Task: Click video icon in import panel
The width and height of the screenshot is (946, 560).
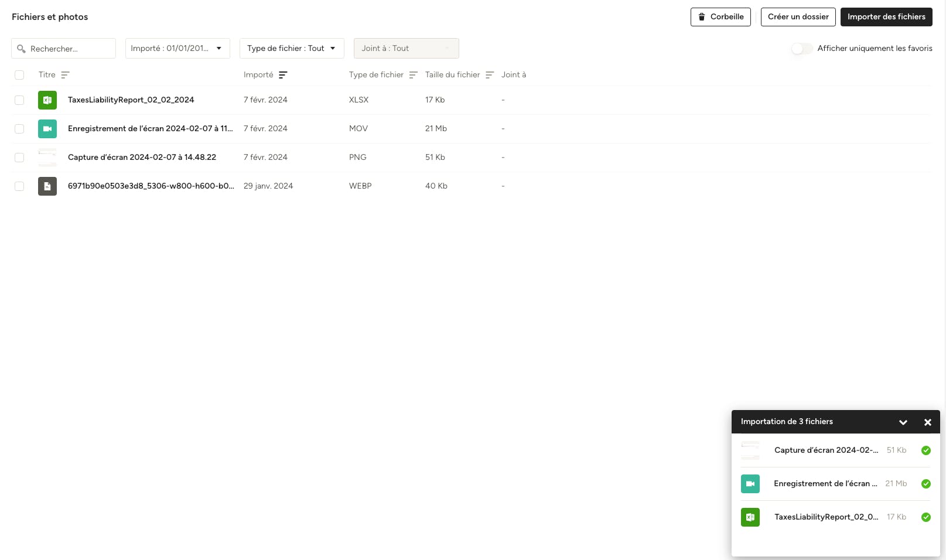Action: pos(750,484)
